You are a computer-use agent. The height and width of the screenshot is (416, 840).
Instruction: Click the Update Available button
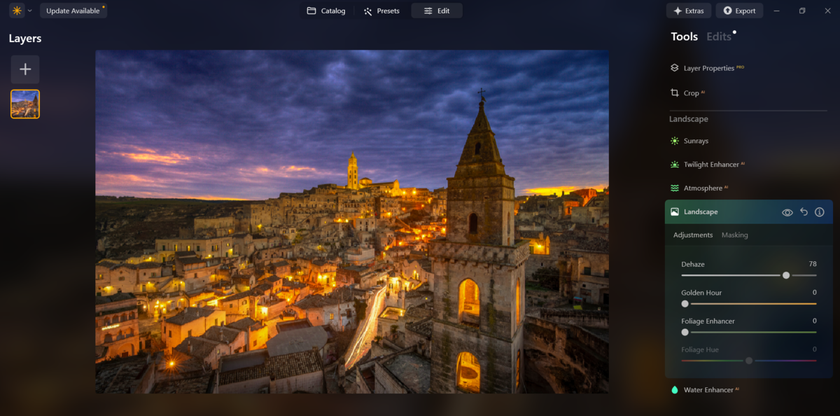tap(73, 11)
